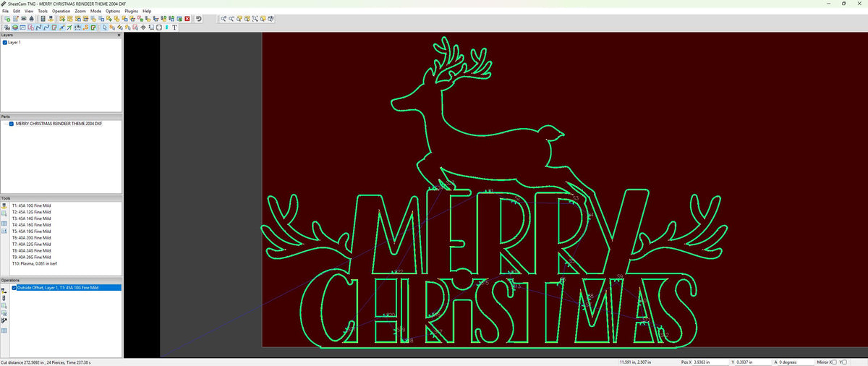Click the rounded rectangle icon in second toolbar
The width and height of the screenshot is (868, 366).
[x=159, y=27]
